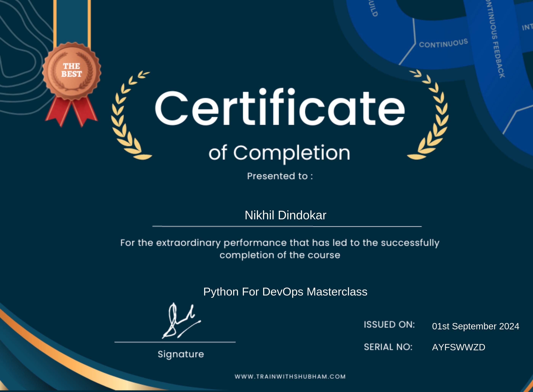Click the 'SERIAL NO:' label
This screenshot has width=533, height=392.
(388, 347)
